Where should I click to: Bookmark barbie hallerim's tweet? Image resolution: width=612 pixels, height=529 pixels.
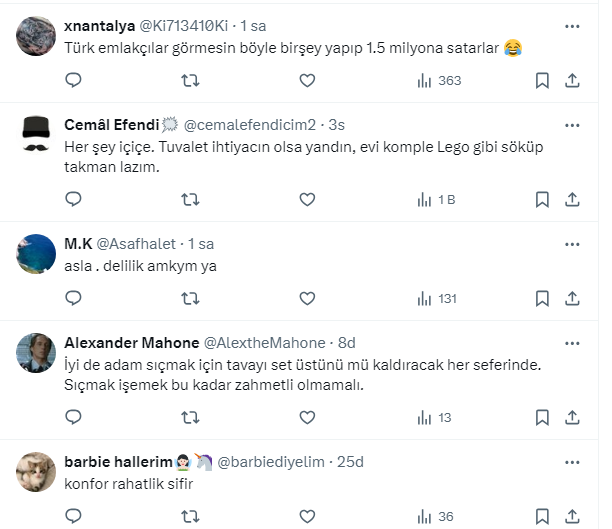(541, 516)
